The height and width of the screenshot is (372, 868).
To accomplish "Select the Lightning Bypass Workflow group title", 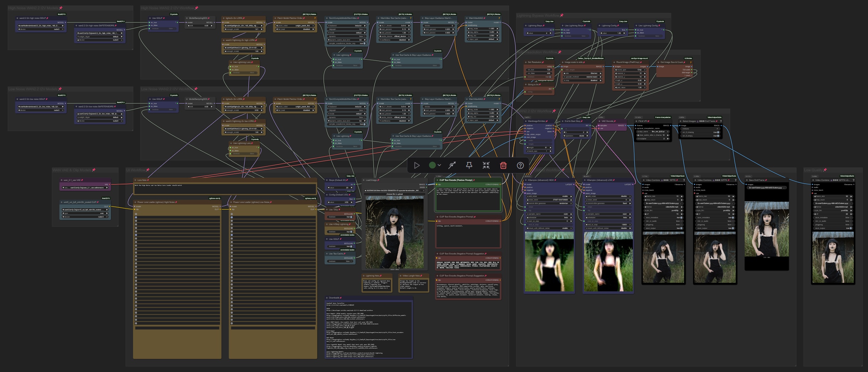I will coord(538,15).
